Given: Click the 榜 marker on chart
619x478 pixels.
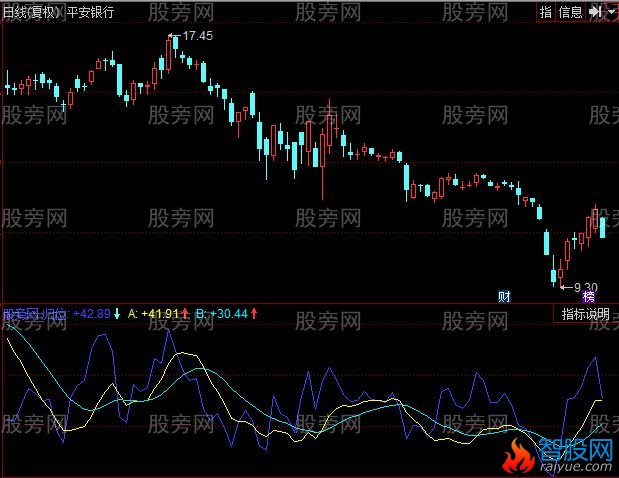Looking at the screenshot, I should [x=588, y=296].
